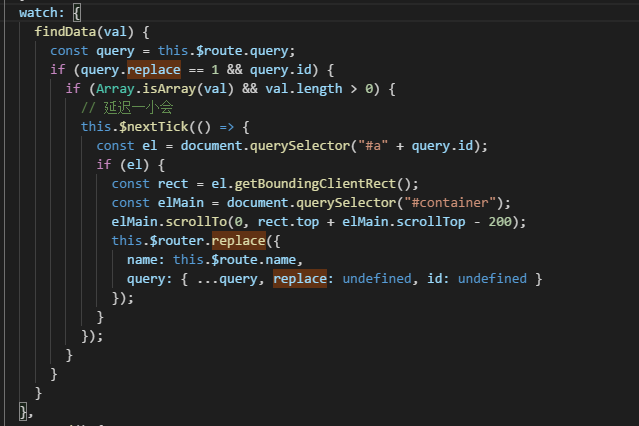Viewport: 639px width, 426px height.
Task: Click 'this.$nextTick' call
Action: [x=134, y=127]
